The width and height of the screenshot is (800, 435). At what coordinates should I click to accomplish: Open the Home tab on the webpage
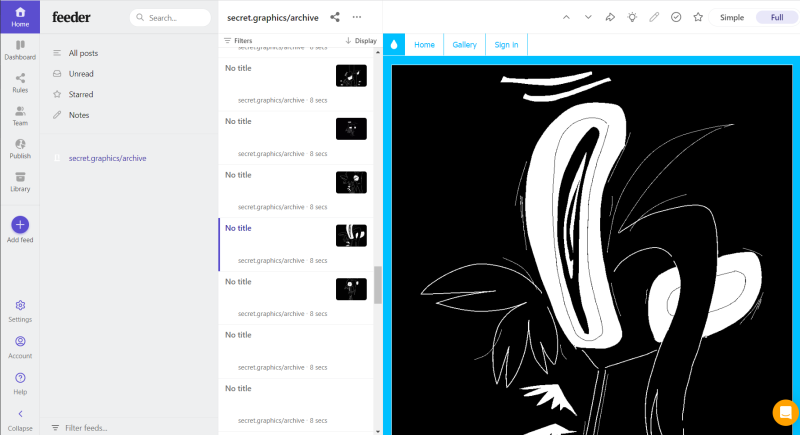(425, 45)
